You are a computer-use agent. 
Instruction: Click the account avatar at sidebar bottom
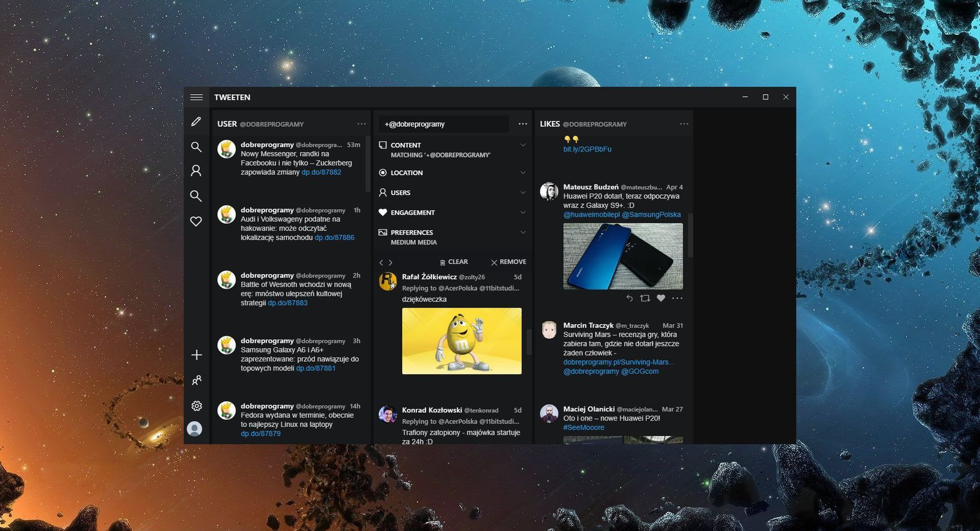[x=195, y=429]
